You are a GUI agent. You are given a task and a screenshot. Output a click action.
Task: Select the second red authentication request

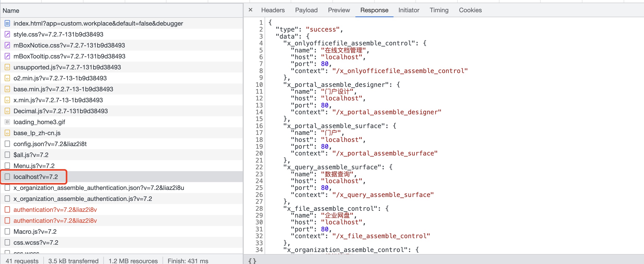[55, 221]
